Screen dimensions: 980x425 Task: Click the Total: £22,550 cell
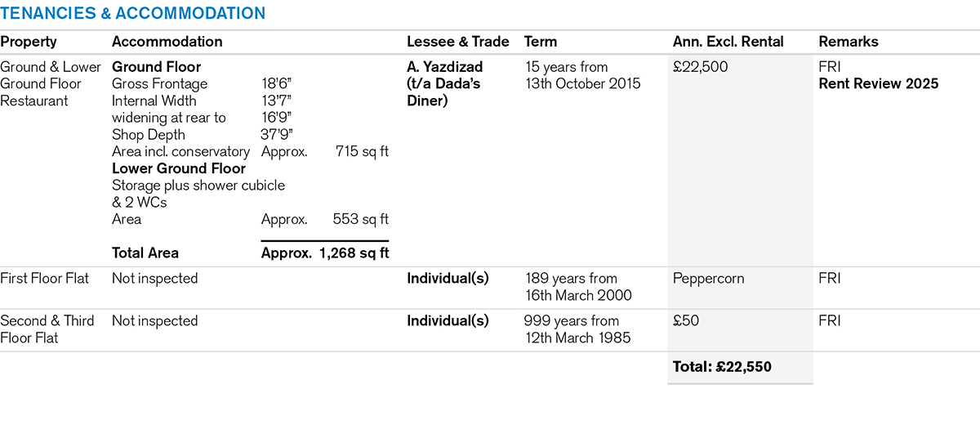(x=722, y=367)
